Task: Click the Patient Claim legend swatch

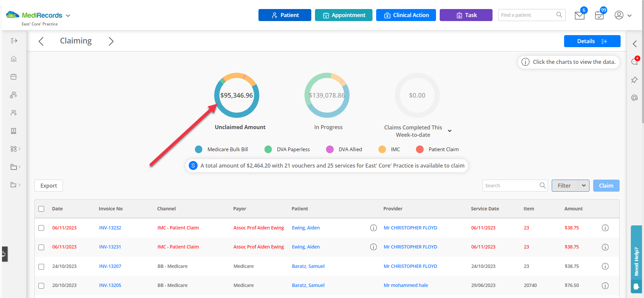Action: 420,150
